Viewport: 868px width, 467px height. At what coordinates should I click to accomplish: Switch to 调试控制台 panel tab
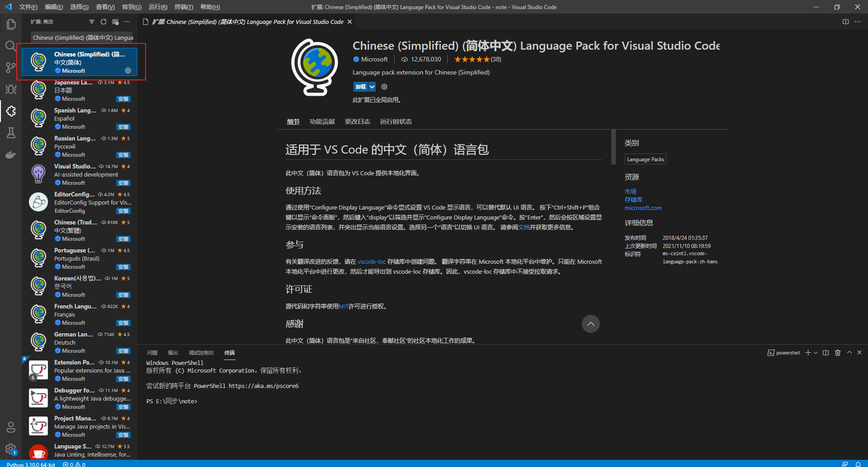201,353
